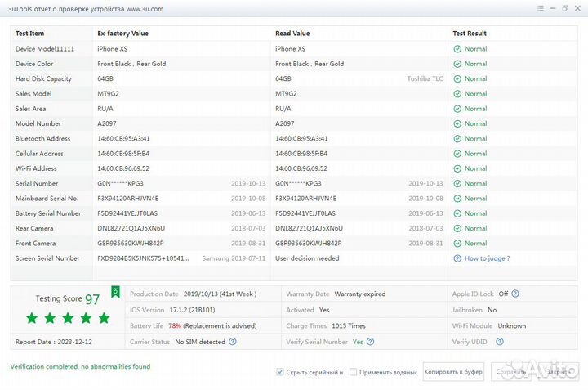Click the first green rating star
This screenshot has height=390, width=588.
32,318
